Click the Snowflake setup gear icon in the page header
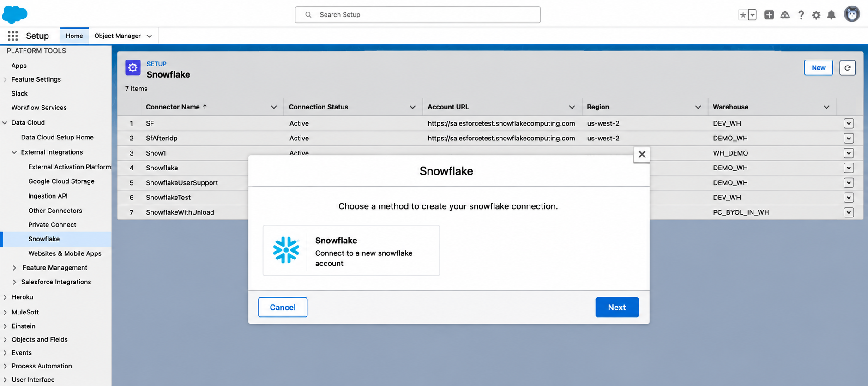Viewport: 868px width, 386px height. tap(133, 67)
